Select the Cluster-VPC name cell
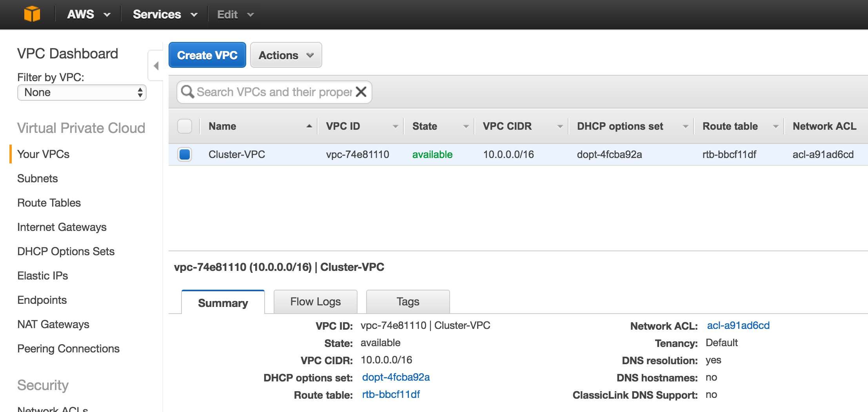 [x=237, y=154]
